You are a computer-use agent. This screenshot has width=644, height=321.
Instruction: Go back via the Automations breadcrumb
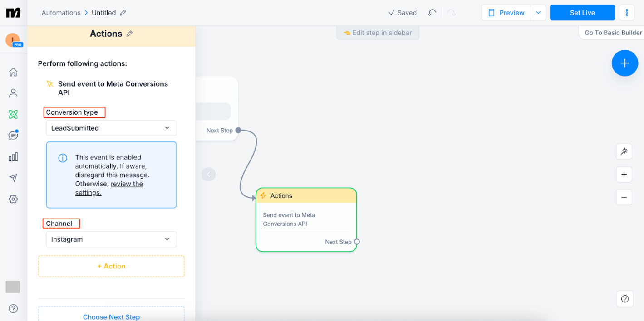point(61,12)
